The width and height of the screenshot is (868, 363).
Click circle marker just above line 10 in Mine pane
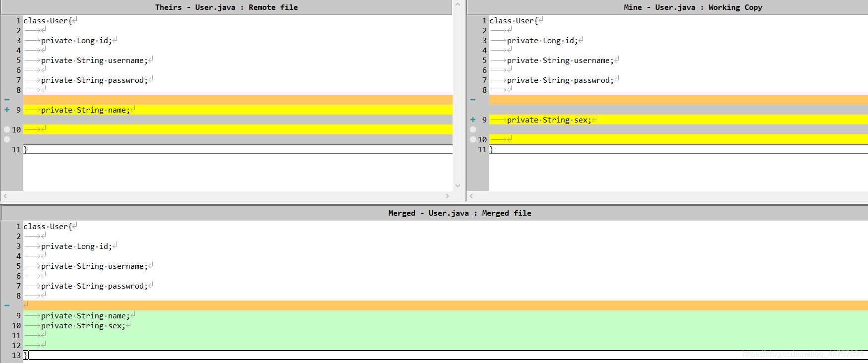click(473, 129)
